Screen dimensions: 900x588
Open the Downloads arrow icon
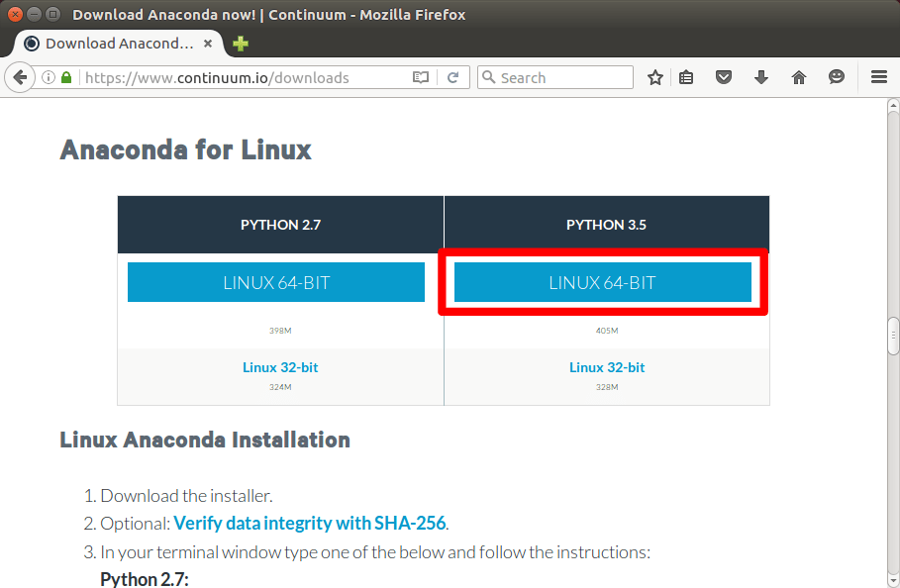coord(761,77)
